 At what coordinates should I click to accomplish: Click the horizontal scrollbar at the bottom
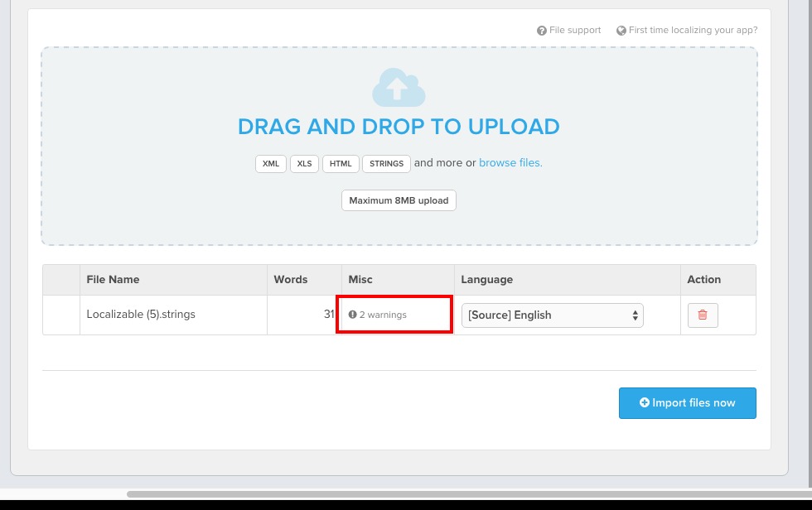tap(469, 494)
